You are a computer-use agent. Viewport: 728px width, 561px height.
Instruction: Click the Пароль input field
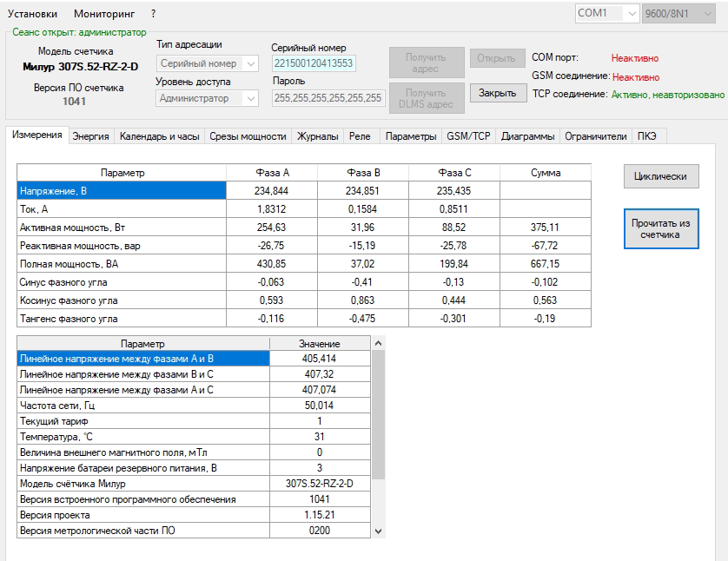click(328, 98)
